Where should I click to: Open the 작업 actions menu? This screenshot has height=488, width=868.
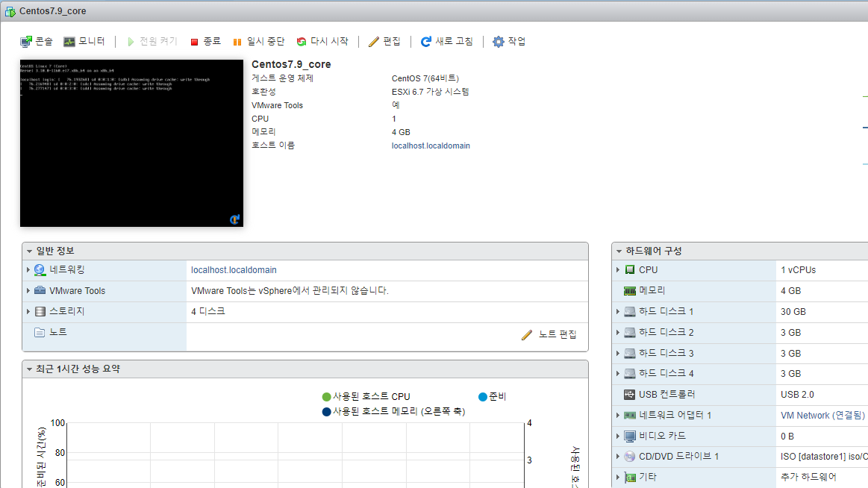(x=509, y=42)
